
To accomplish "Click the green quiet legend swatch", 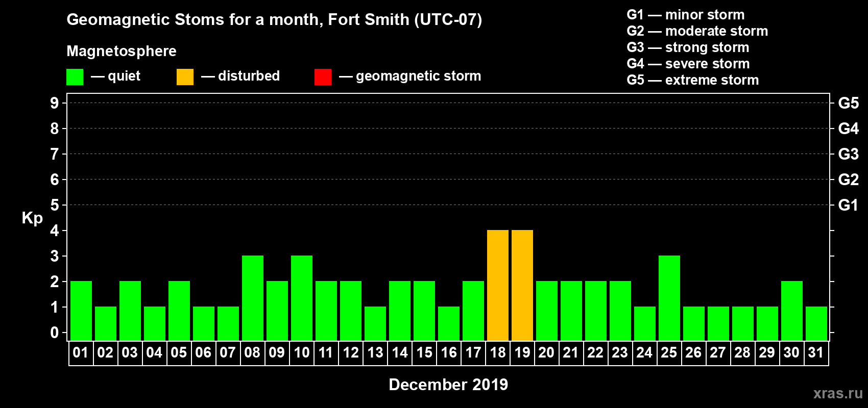I will click(75, 77).
